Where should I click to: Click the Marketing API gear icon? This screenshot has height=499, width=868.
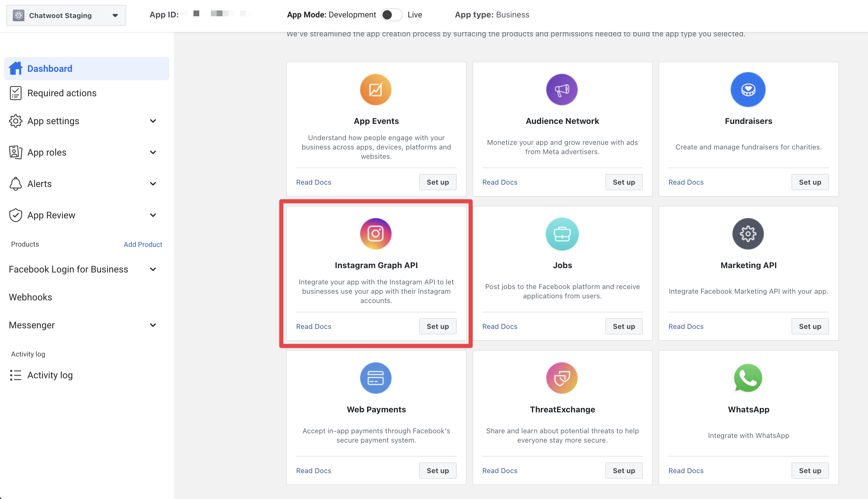click(748, 234)
